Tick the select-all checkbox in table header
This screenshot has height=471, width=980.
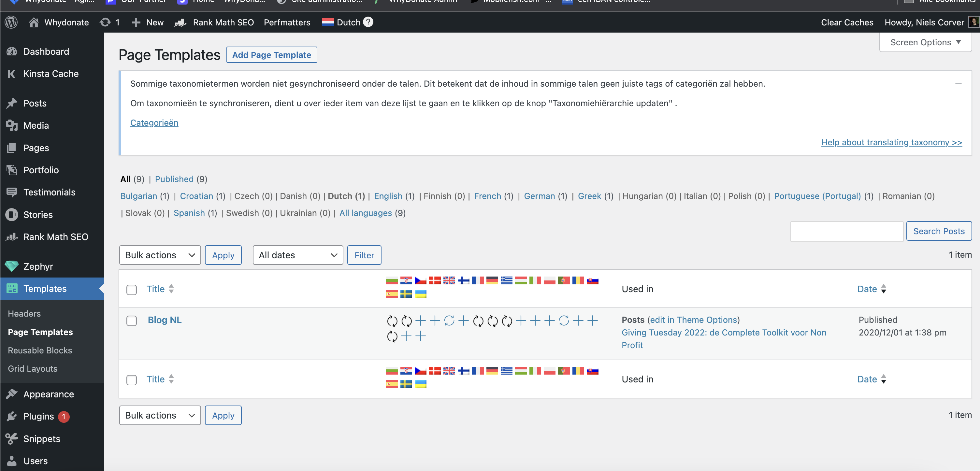[132, 290]
